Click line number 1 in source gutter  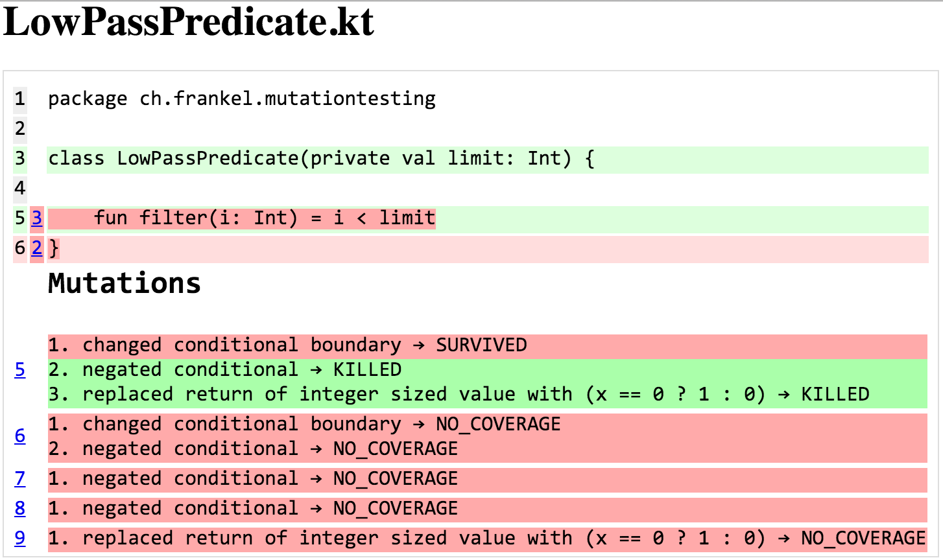(20, 99)
